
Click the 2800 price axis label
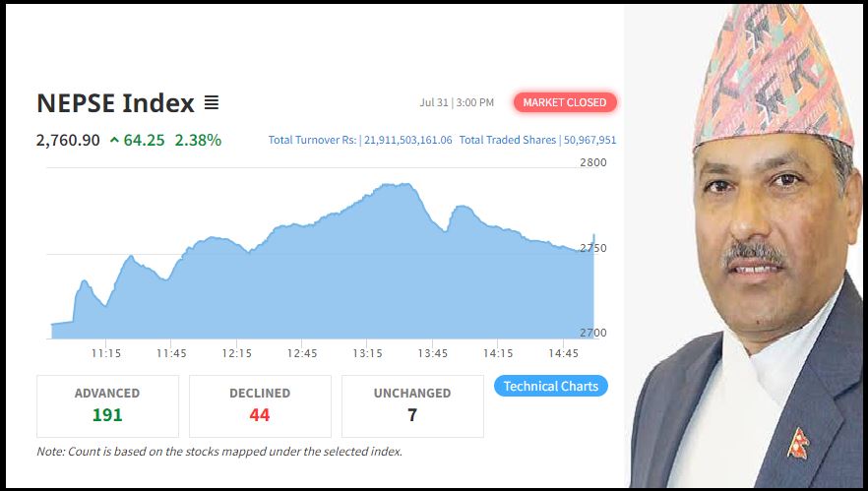click(x=592, y=162)
